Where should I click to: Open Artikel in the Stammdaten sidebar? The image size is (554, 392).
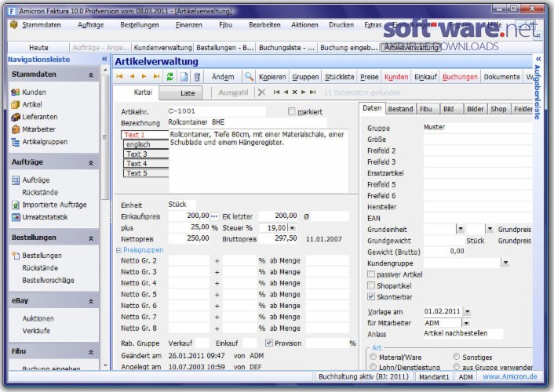point(32,104)
